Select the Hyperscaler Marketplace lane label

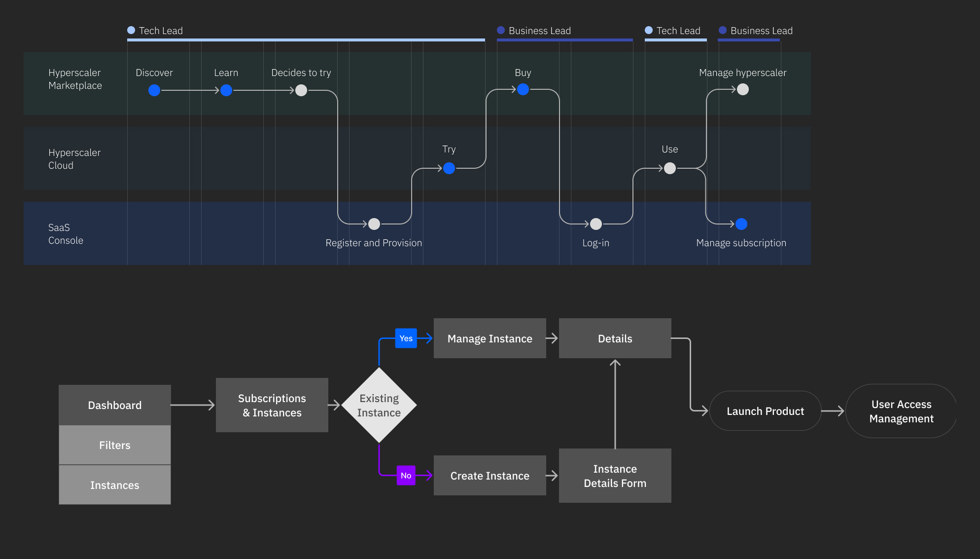(75, 79)
